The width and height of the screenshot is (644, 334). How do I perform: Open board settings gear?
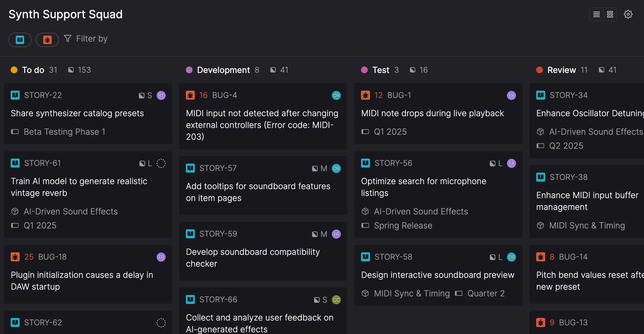coord(628,14)
